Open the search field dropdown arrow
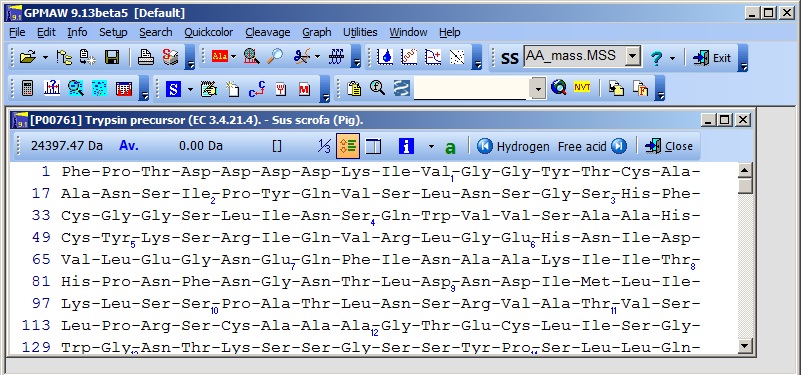This screenshot has height=377, width=802. pyautogui.click(x=538, y=89)
